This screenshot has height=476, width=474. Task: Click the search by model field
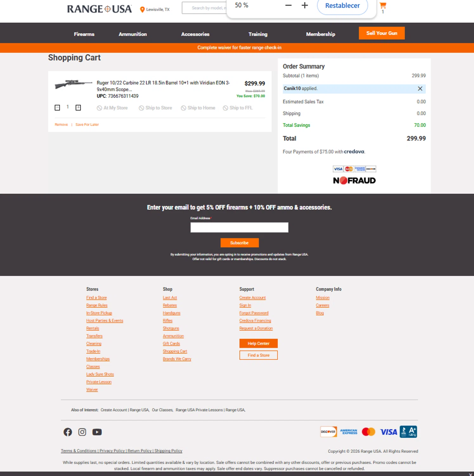point(205,8)
